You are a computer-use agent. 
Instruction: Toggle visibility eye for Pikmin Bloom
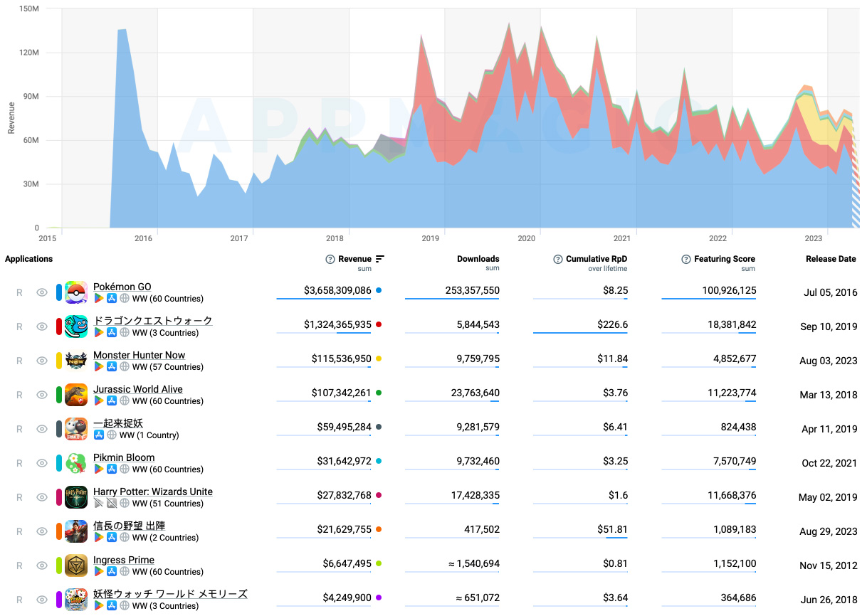click(x=42, y=463)
